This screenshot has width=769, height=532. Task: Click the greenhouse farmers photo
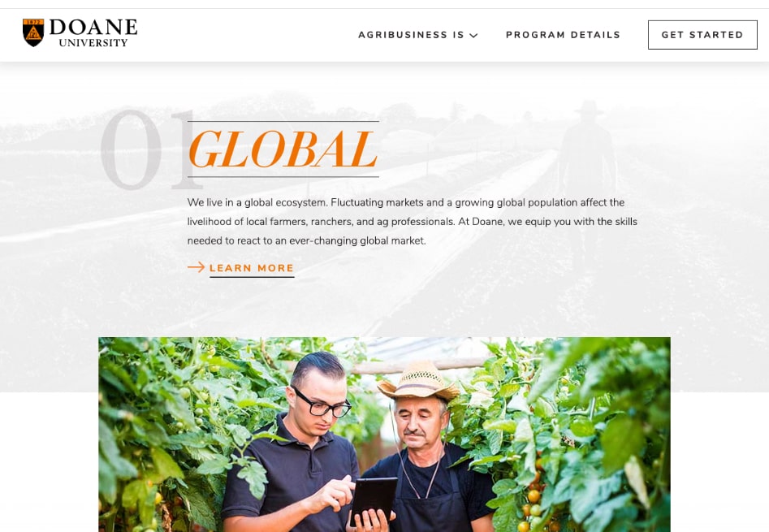pos(384,435)
